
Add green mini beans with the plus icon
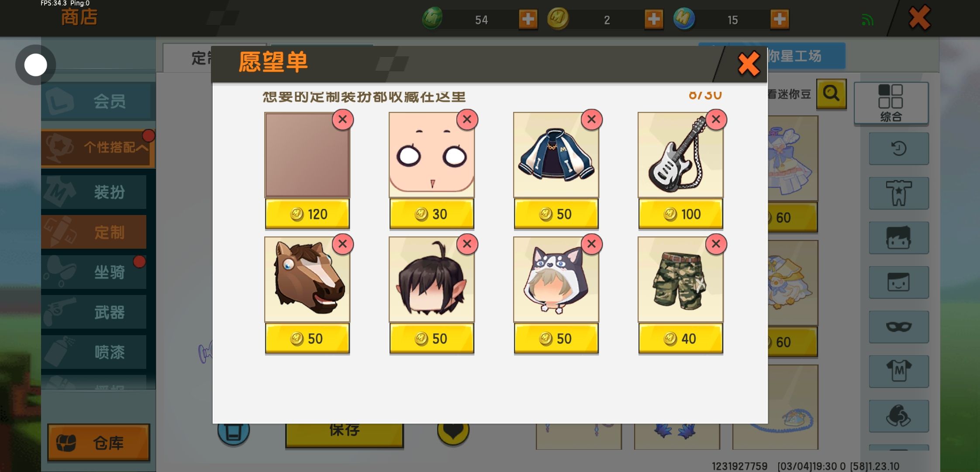pos(528,19)
